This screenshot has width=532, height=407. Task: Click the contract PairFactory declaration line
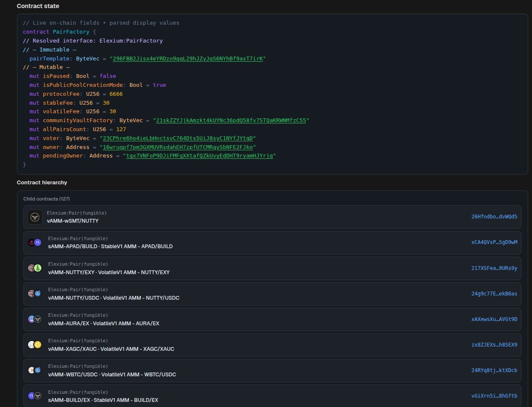pos(60,32)
